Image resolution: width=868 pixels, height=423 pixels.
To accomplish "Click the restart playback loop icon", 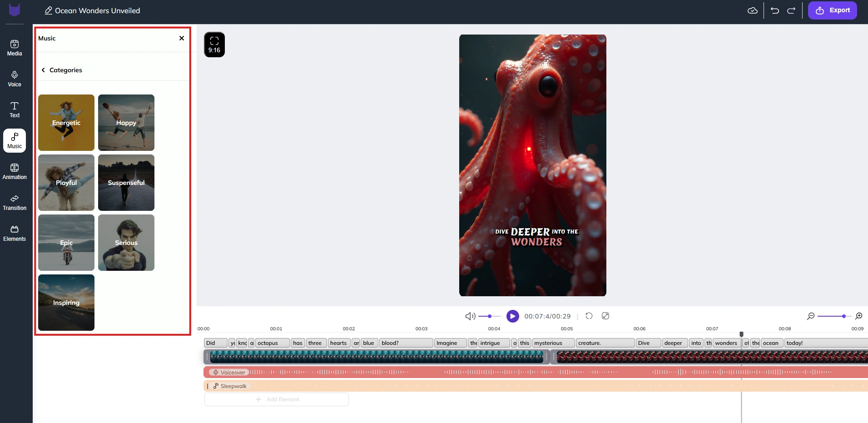I will click(x=589, y=316).
